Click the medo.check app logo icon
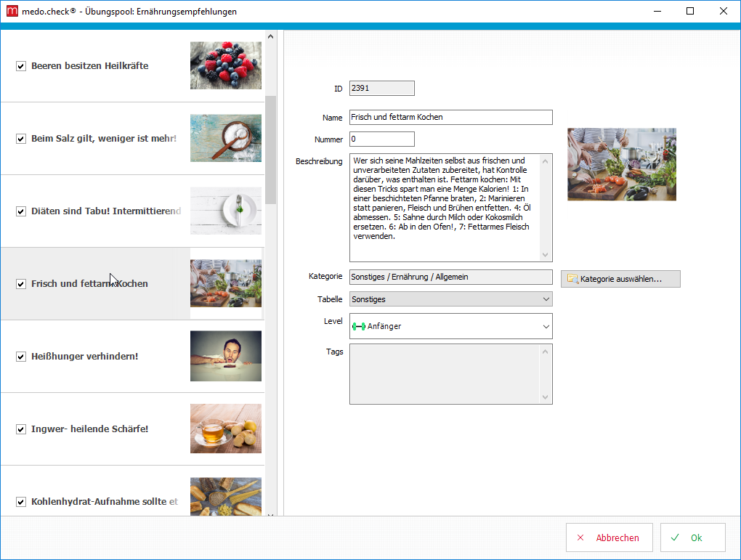 coord(12,11)
